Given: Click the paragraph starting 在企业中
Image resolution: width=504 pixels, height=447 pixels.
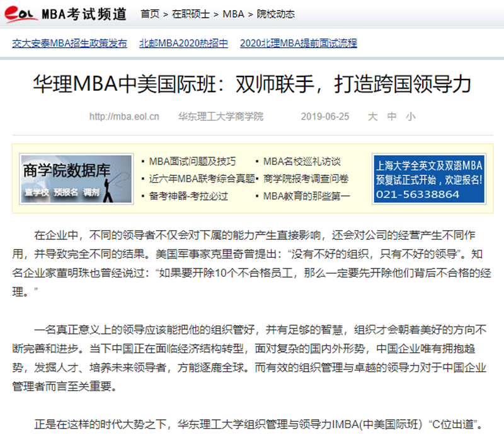Looking at the screenshot, I should pos(252,264).
